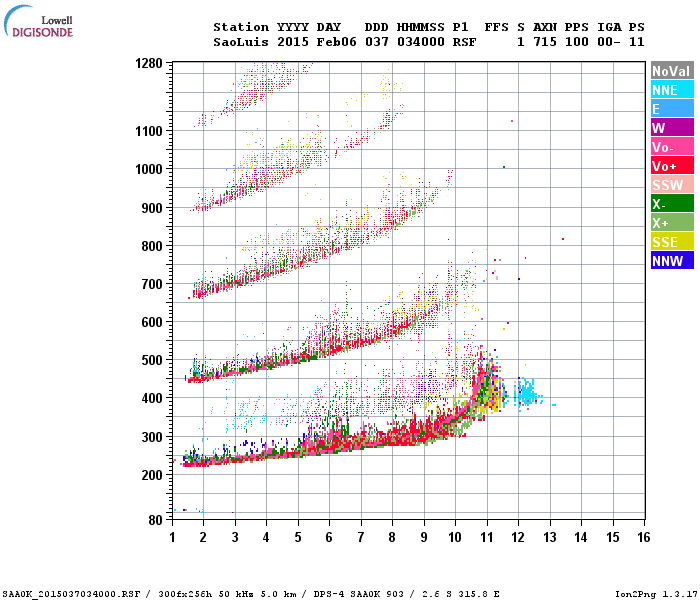Click x-axis frequency label '13'
700x600 pixels.
[x=550, y=537]
